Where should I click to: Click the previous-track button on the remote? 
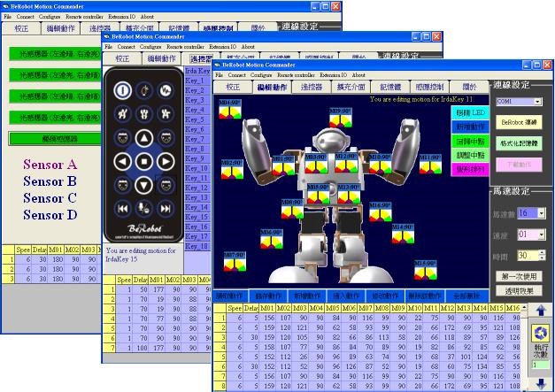click(x=123, y=208)
